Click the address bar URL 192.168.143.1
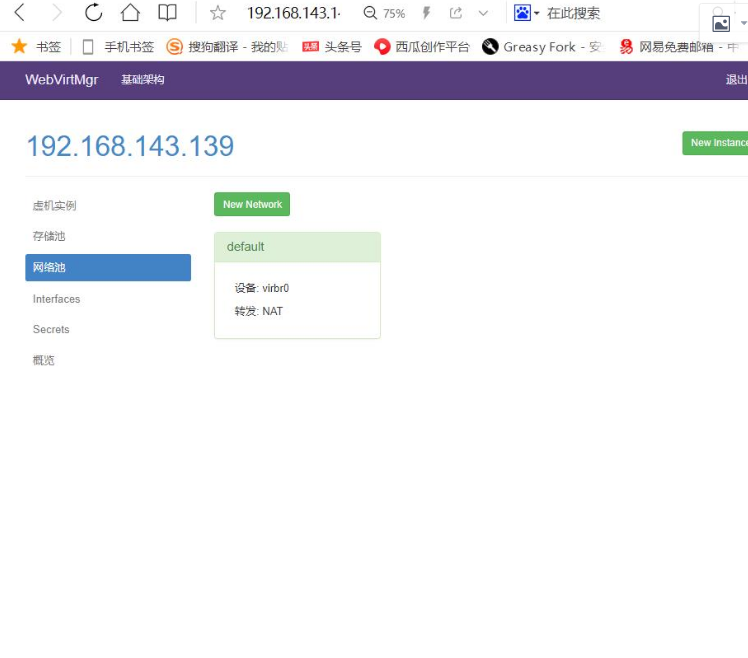Viewport: 748px width, 658px height. pyautogui.click(x=293, y=13)
